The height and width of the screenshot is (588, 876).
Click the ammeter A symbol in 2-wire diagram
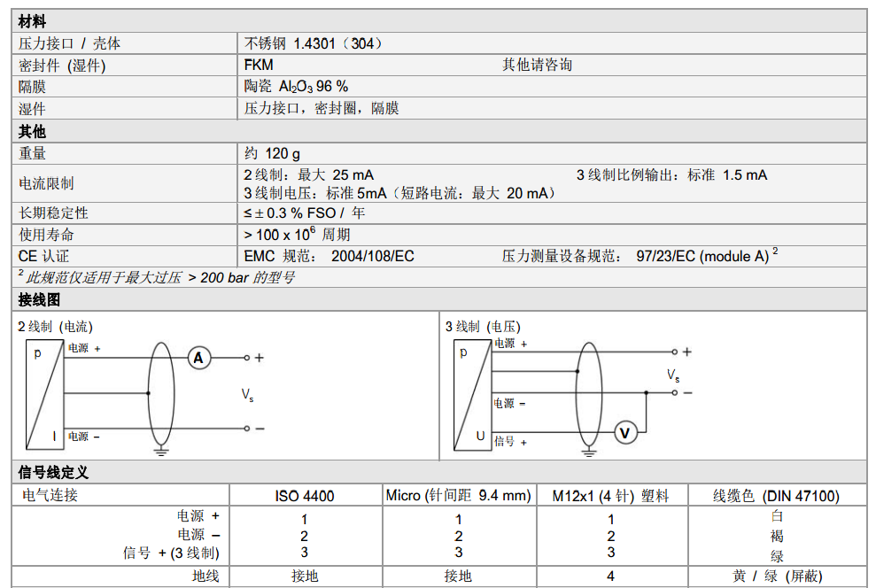click(x=199, y=358)
